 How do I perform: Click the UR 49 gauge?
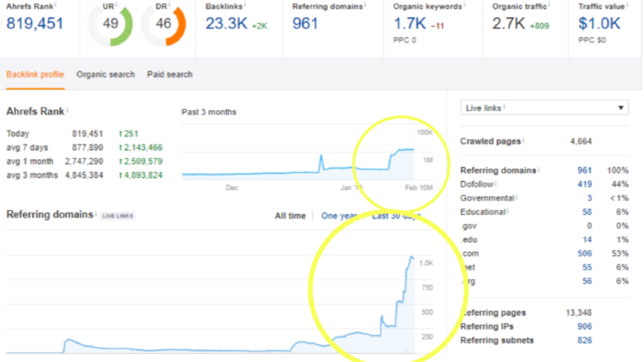(110, 24)
